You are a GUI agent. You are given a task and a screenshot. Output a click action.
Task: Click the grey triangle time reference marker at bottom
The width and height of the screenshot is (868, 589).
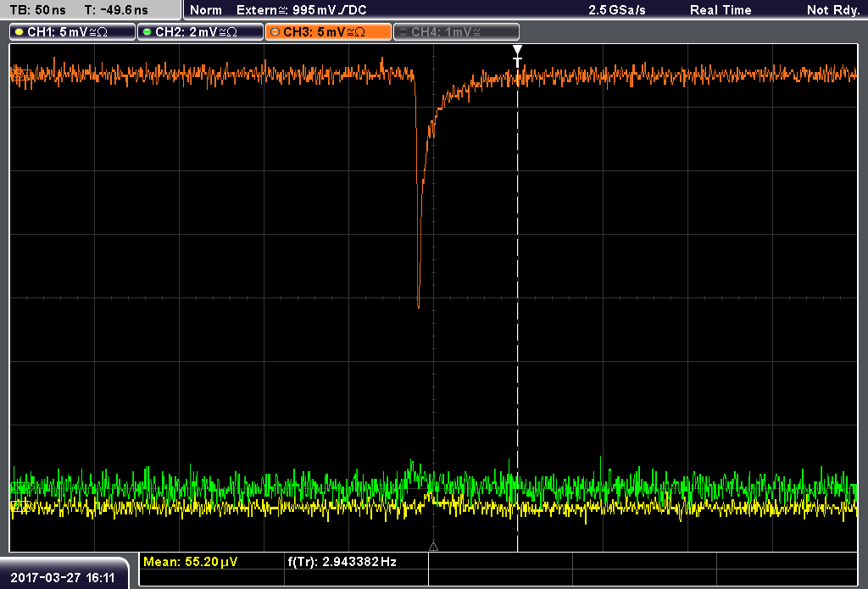[x=433, y=547]
